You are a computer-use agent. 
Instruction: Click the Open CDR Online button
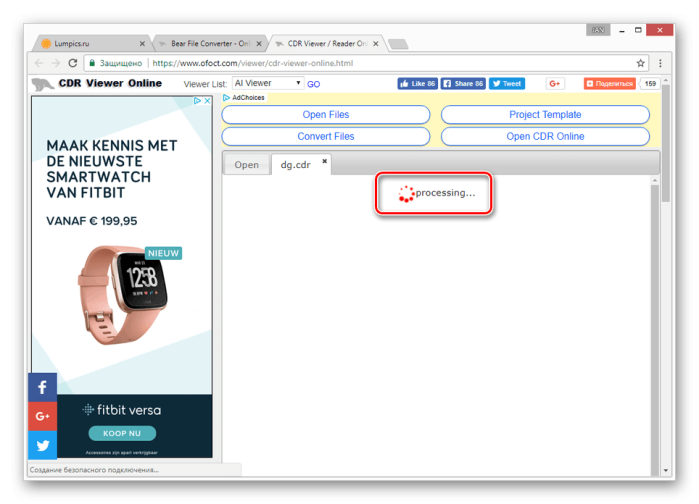pyautogui.click(x=545, y=136)
